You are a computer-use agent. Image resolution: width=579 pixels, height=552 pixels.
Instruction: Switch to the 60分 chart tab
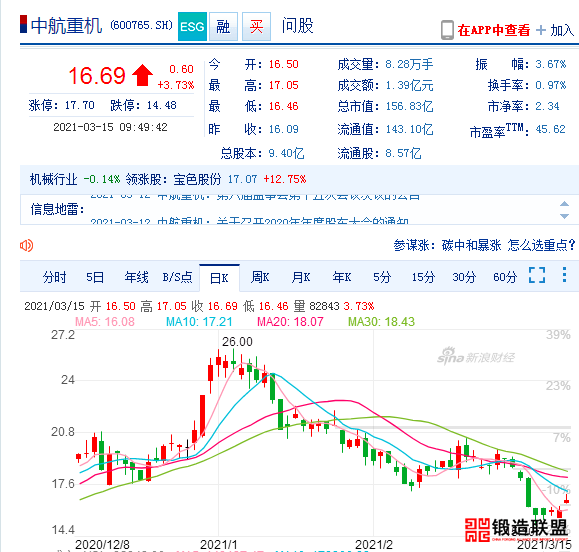coord(505,277)
